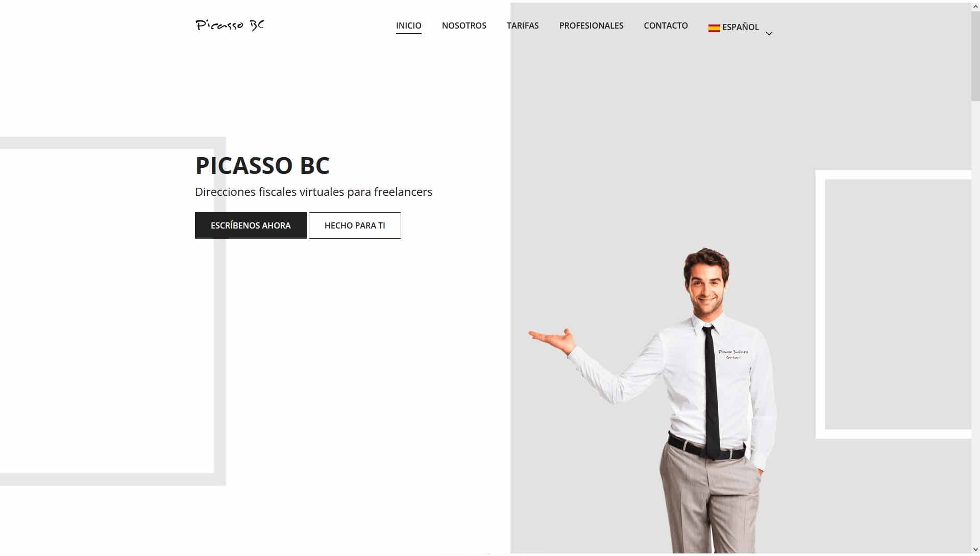The width and height of the screenshot is (980, 556).
Task: Click the Spanish flag icon
Action: [x=714, y=28]
